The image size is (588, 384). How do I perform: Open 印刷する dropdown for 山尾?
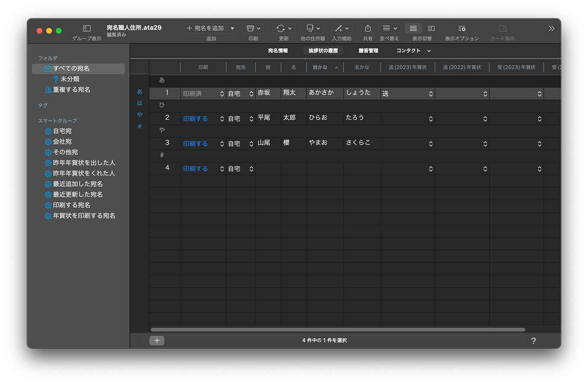[203, 144]
